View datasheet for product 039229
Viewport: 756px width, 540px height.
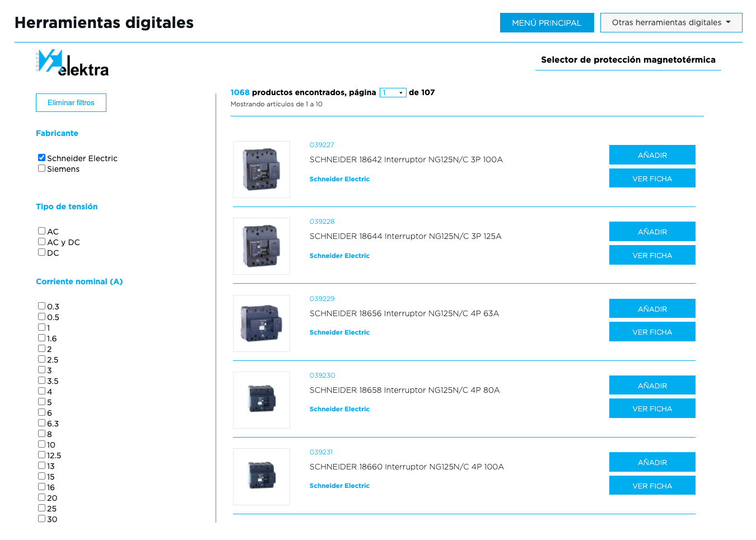652,332
